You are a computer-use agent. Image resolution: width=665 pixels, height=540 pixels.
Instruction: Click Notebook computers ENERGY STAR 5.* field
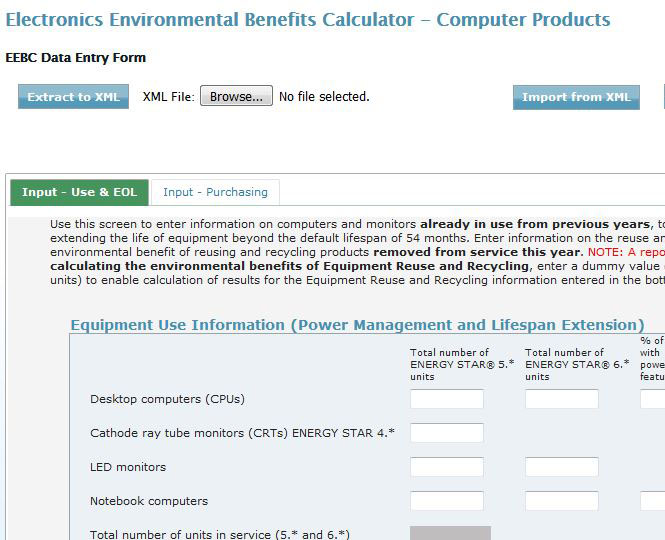tap(446, 501)
